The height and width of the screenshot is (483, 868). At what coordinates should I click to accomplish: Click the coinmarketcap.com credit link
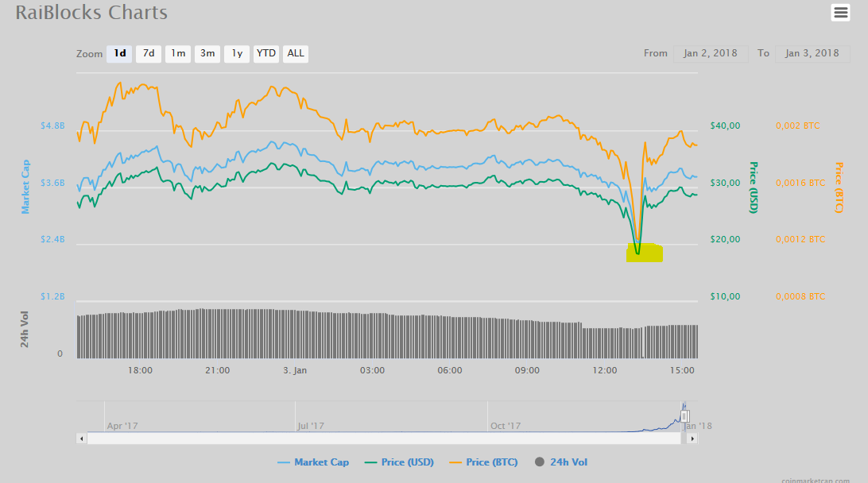(x=816, y=481)
